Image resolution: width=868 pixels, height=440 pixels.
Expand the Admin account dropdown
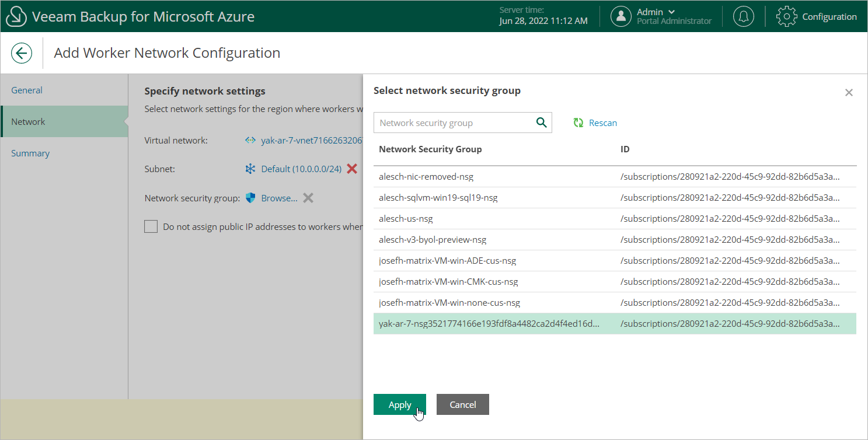click(671, 12)
